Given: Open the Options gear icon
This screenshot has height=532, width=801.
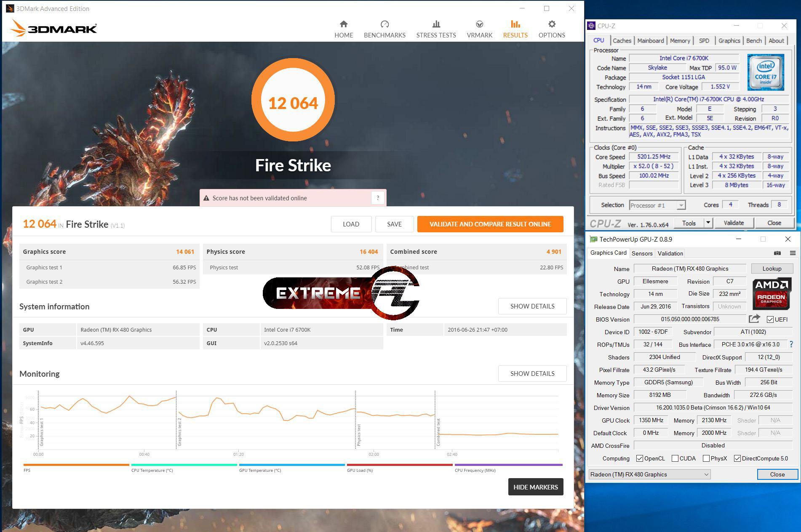Looking at the screenshot, I should pyautogui.click(x=552, y=24).
